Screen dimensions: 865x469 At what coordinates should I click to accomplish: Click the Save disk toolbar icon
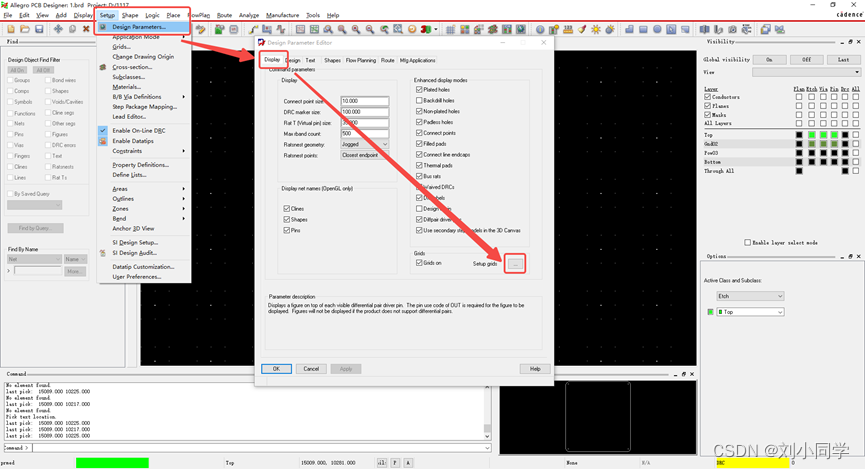click(38, 29)
